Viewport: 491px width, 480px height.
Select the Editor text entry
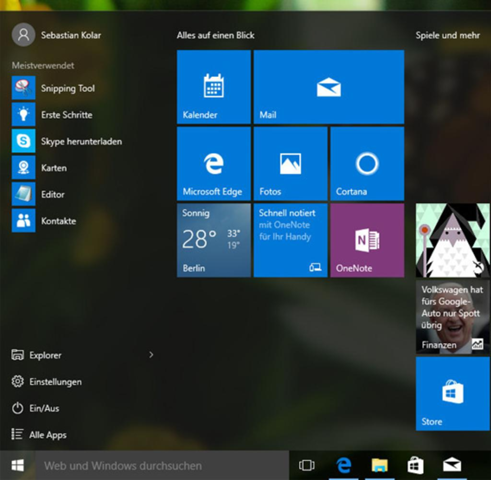tap(53, 194)
